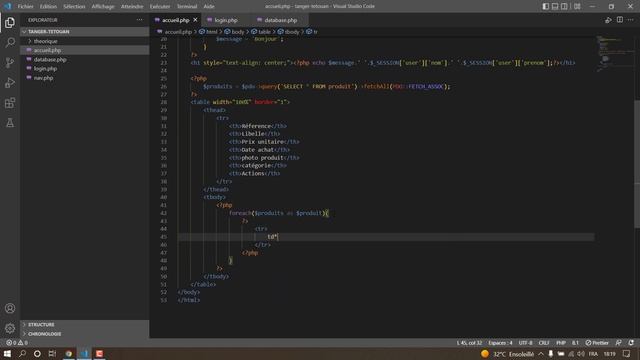Toggle bottom panel layout button
640x360 pixels.
click(x=555, y=6)
